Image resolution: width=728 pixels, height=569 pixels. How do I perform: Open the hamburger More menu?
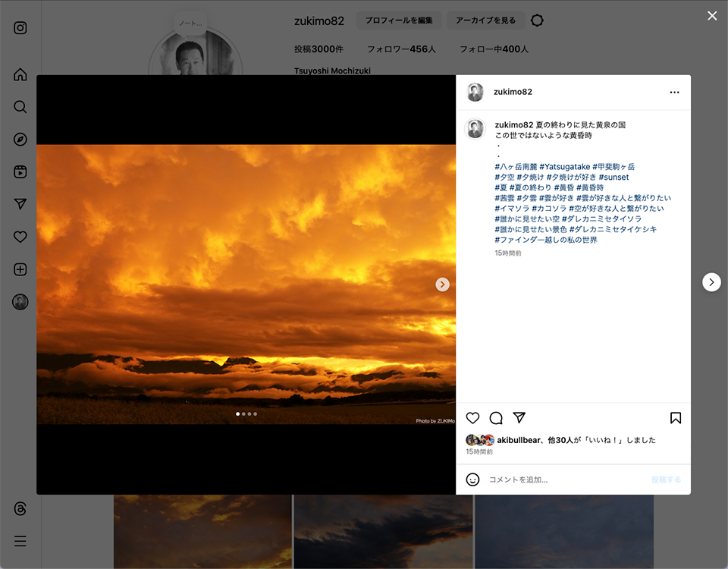(20, 541)
